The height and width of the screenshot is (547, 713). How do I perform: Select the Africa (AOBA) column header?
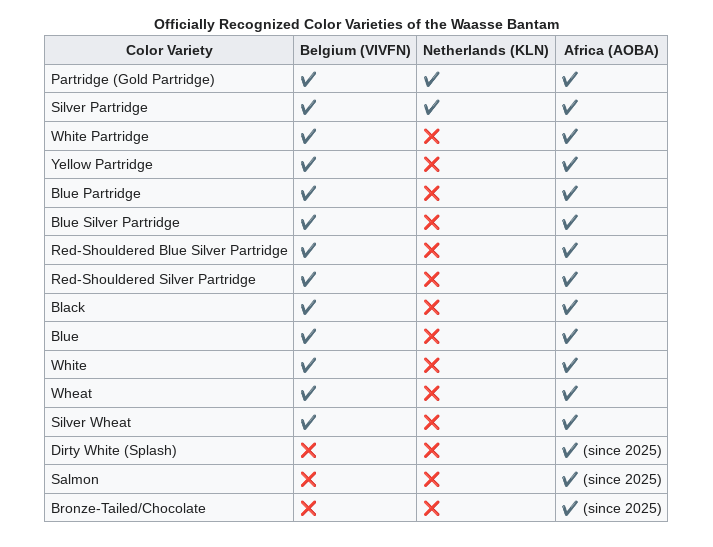tap(611, 50)
